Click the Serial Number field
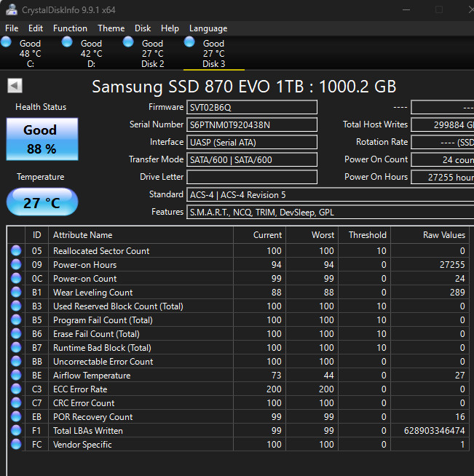This screenshot has height=476, width=474. [x=252, y=124]
